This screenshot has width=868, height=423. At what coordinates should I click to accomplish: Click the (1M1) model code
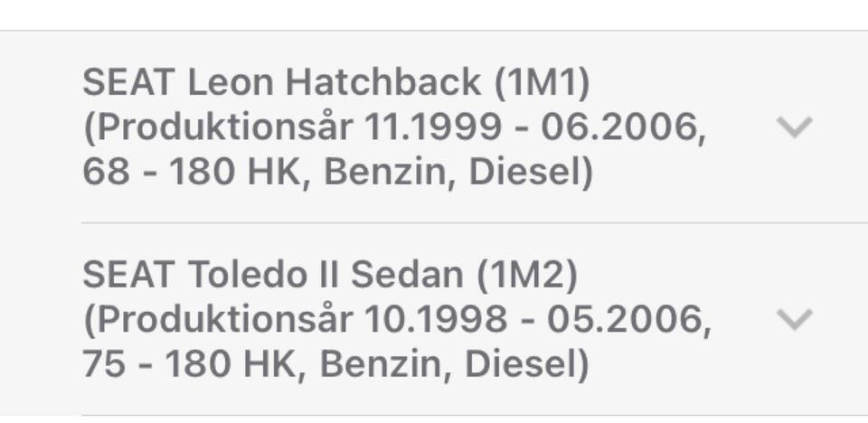[x=542, y=83]
